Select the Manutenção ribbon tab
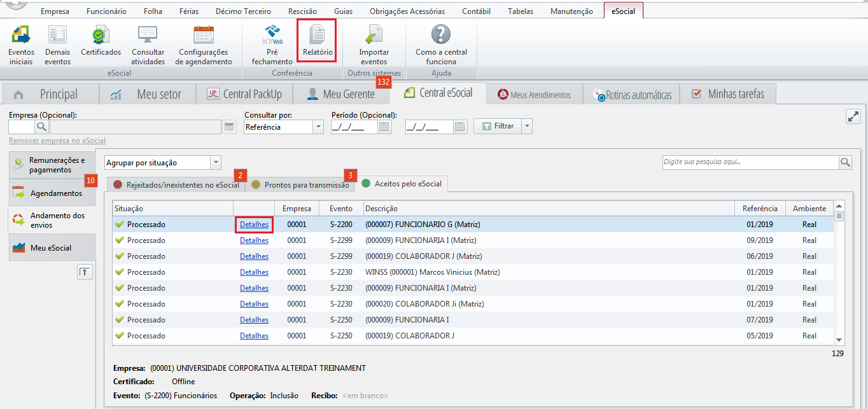Viewport: 868px width, 409px height. [571, 11]
